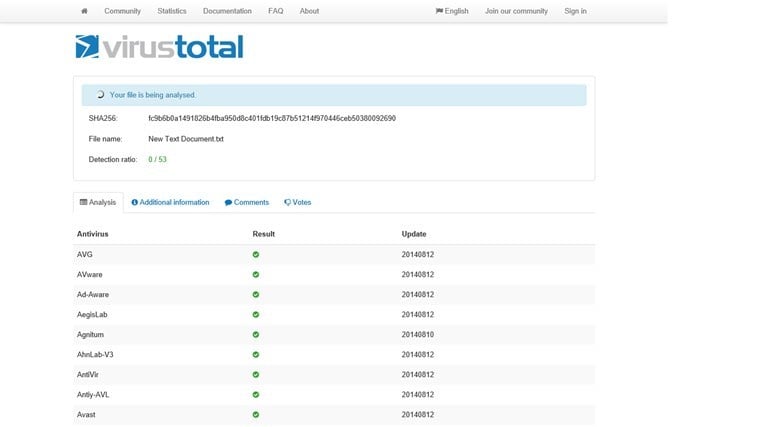Click the green checkmark for AegisLab
Screen dimensions: 759x427
pos(256,315)
